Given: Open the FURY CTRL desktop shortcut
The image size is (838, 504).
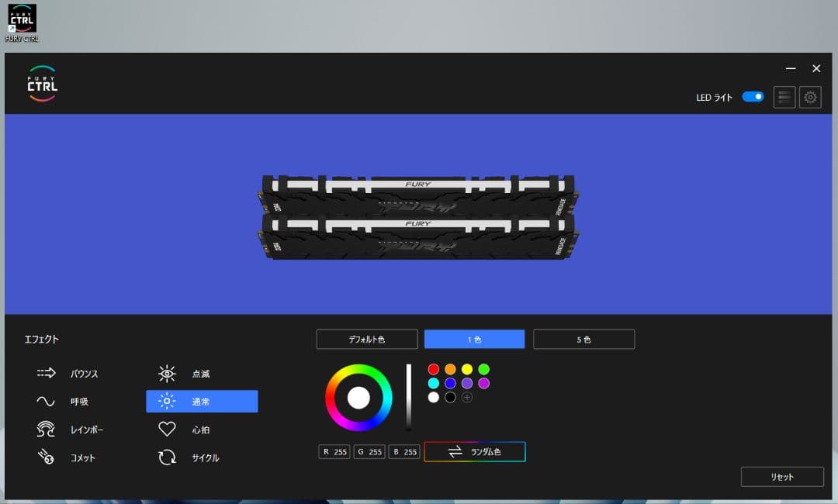Looking at the screenshot, I should tap(22, 23).
